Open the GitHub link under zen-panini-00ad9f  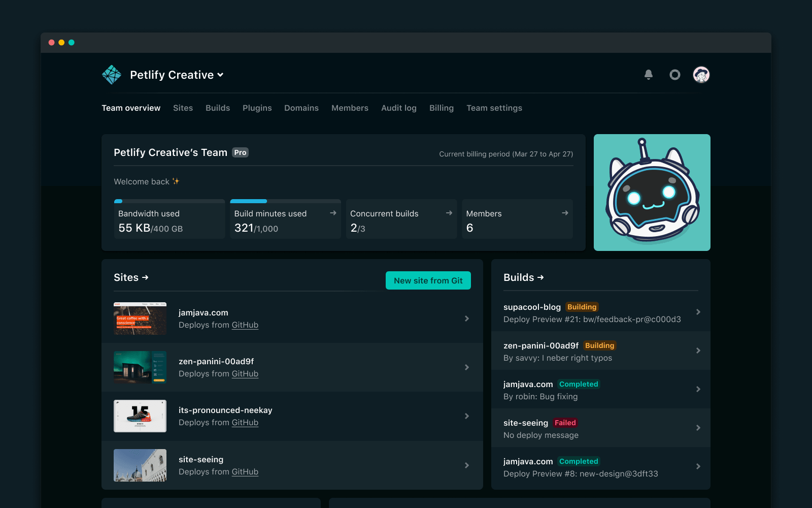[x=245, y=373]
